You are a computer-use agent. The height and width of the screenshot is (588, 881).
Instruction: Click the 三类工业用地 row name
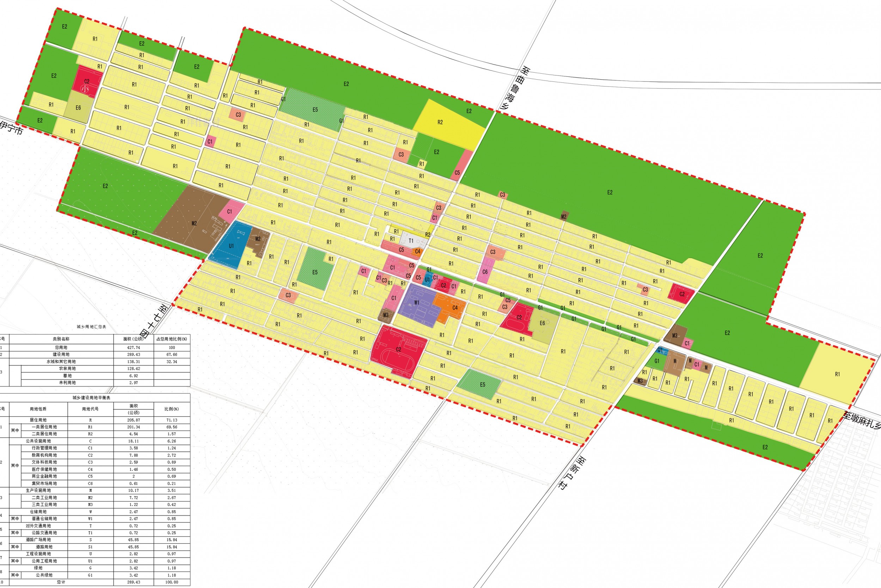pyautogui.click(x=44, y=505)
